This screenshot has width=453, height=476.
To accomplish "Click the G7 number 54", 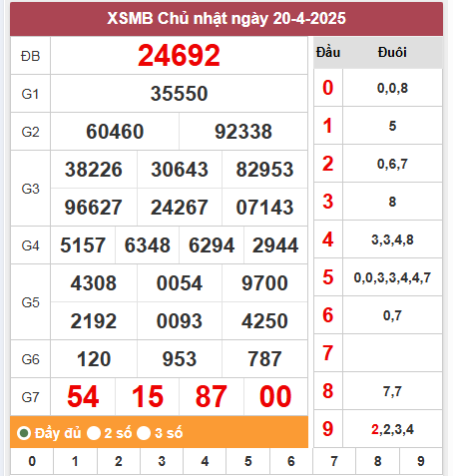I will (83, 396).
